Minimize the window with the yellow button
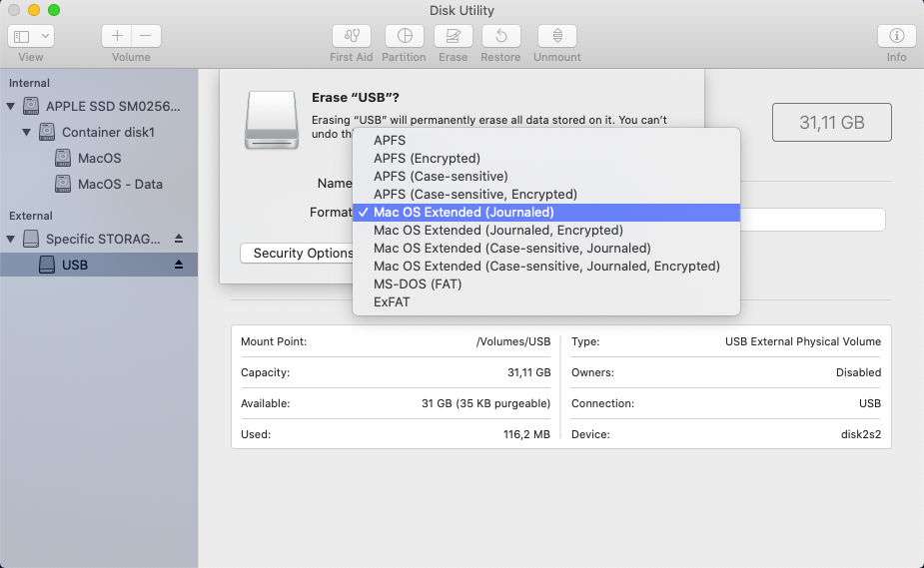Image resolution: width=924 pixels, height=568 pixels. click(x=34, y=10)
